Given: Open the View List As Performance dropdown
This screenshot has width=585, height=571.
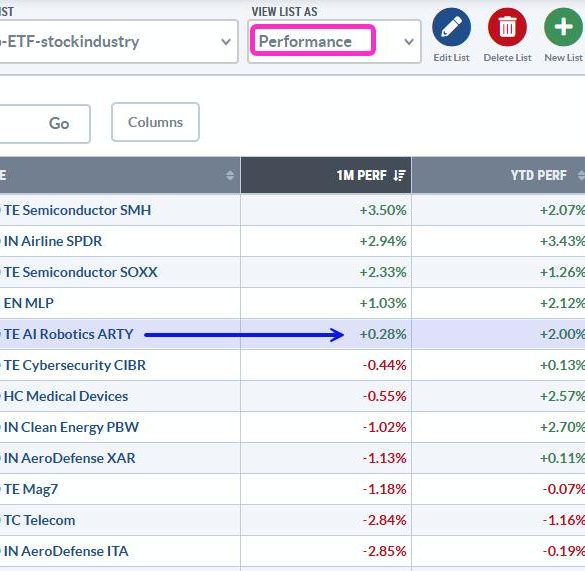Looking at the screenshot, I should tap(334, 41).
